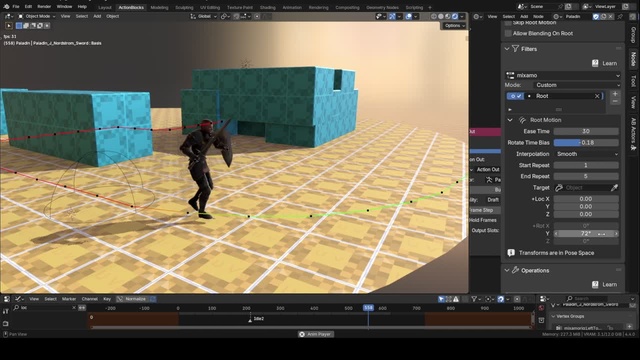
Task: Switch to solid viewport shading
Action: [441, 16]
